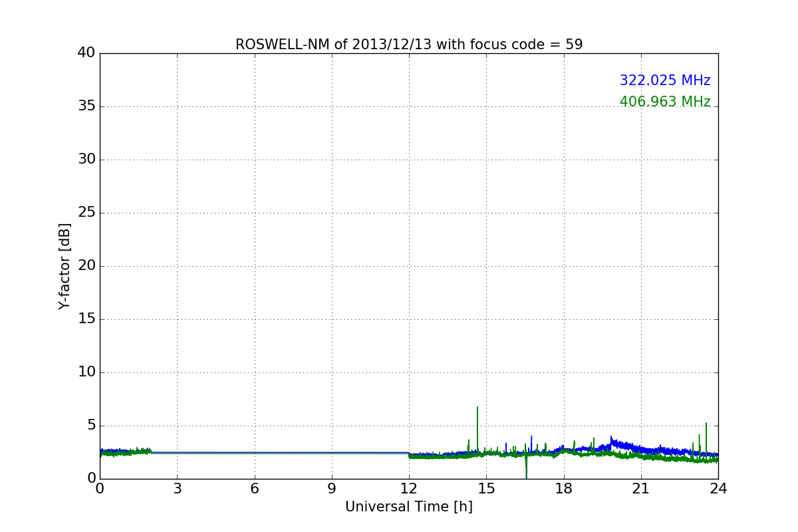Select the 406.963 MHz legend label
This screenshot has height=532, width=798.
coord(665,102)
